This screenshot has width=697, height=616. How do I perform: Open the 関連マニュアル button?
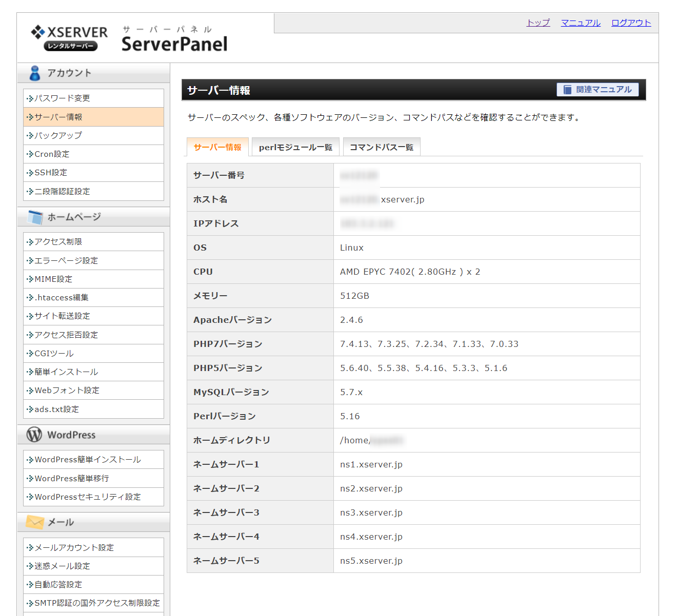(598, 90)
